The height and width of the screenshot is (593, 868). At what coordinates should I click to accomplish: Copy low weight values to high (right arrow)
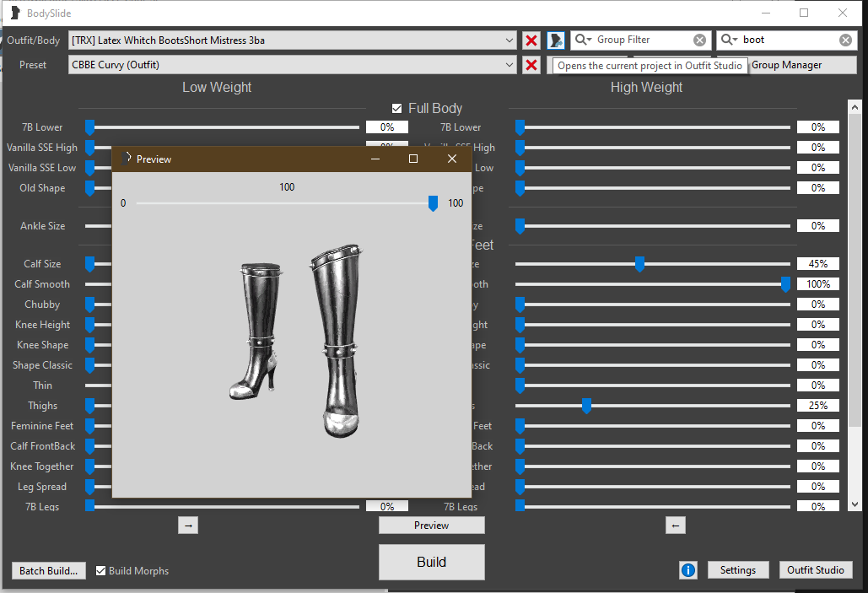188,526
